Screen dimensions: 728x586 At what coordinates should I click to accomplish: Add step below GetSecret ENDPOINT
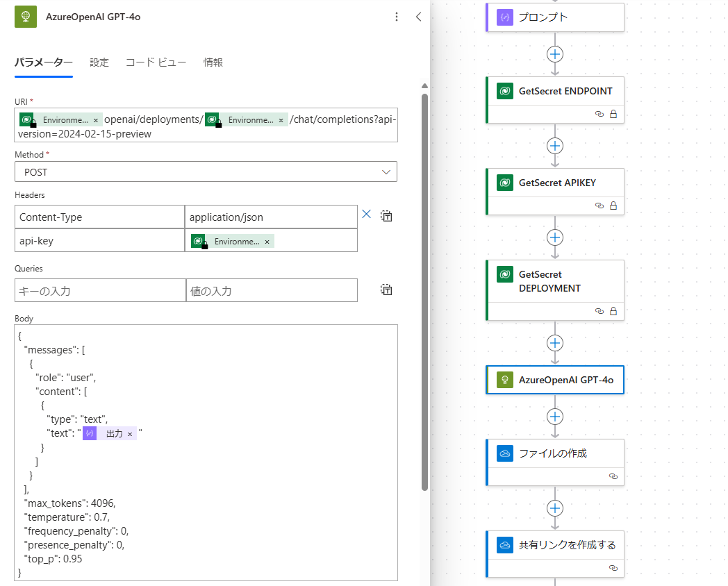point(555,146)
